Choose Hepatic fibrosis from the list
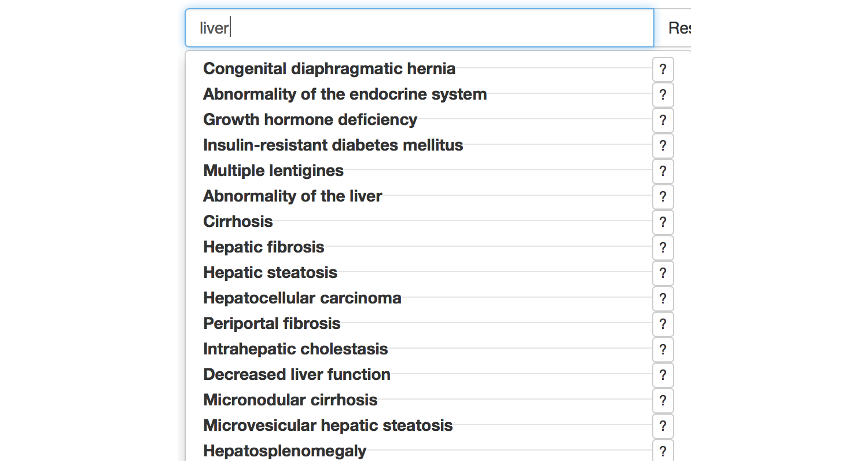 [263, 247]
